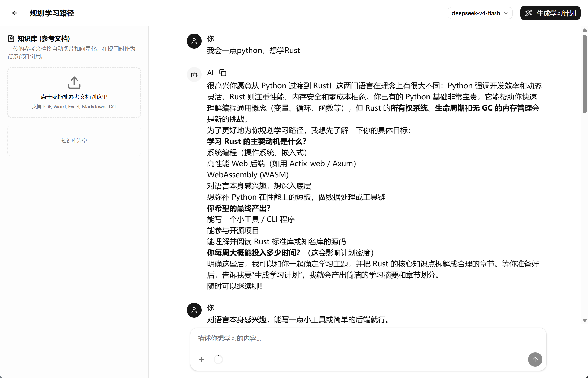This screenshot has width=588, height=378.
Task: Click the line 能参与开源项目
Action: coord(233,230)
